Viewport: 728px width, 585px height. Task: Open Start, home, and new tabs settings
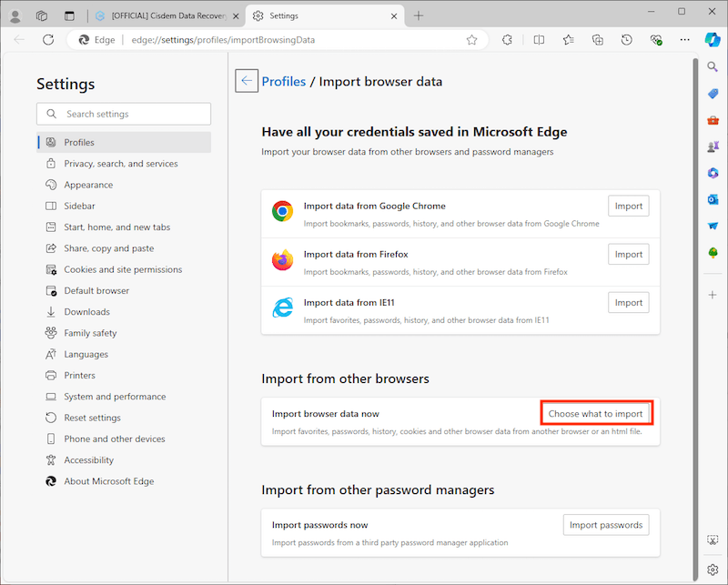124,227
